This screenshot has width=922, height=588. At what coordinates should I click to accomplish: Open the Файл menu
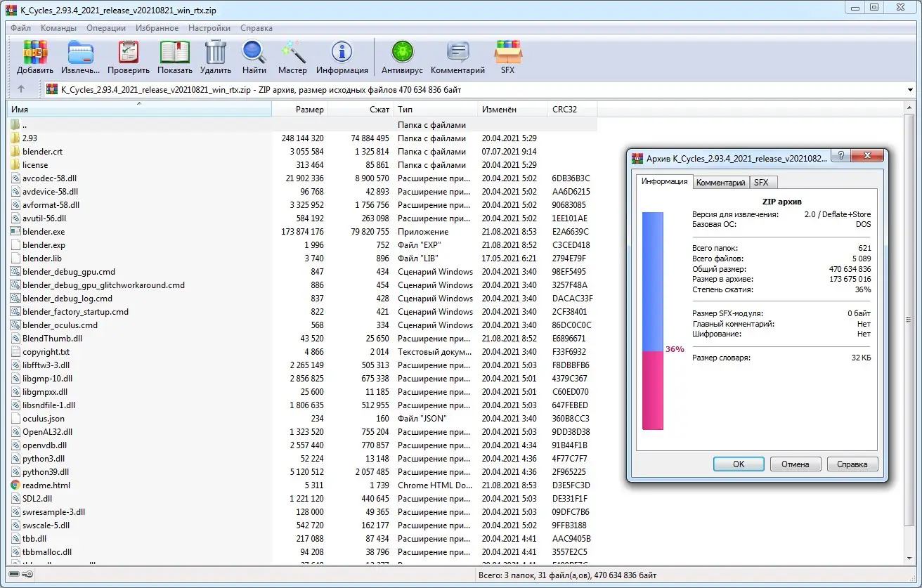tap(20, 28)
